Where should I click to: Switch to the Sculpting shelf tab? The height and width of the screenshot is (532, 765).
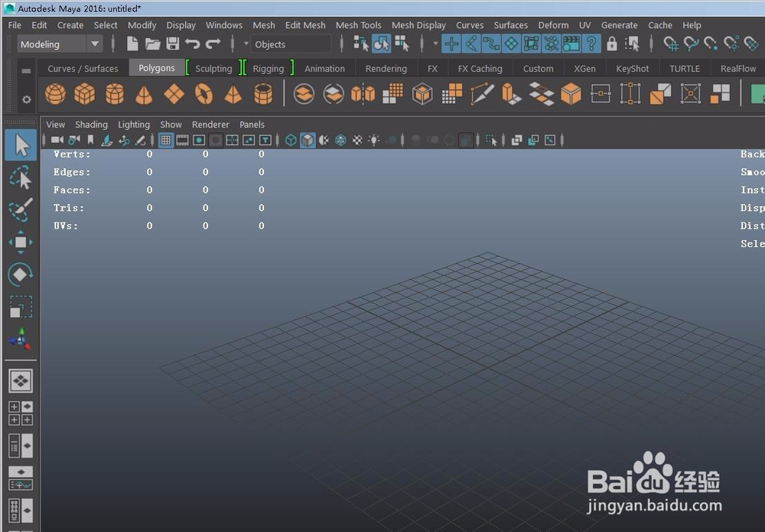(x=213, y=68)
